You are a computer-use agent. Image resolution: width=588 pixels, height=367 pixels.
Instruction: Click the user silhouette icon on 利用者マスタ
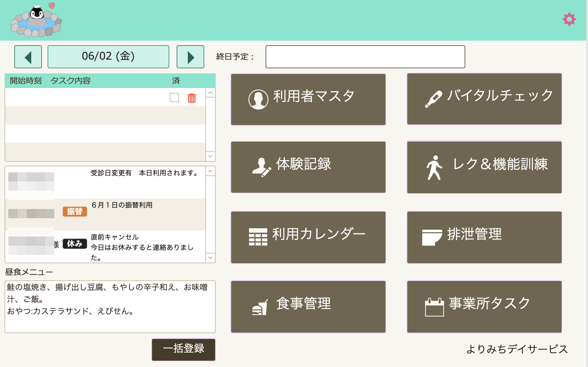pos(258,99)
